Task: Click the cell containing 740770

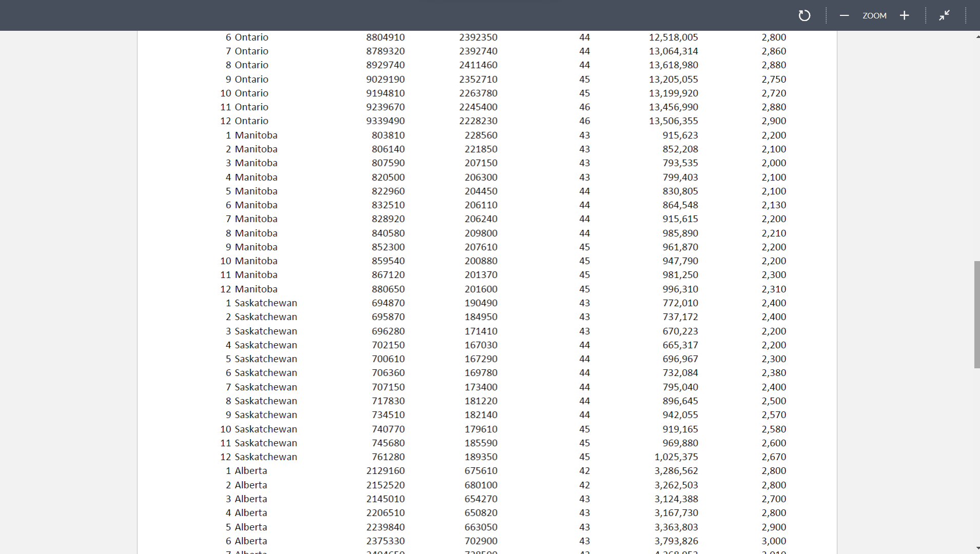Action: click(x=388, y=429)
